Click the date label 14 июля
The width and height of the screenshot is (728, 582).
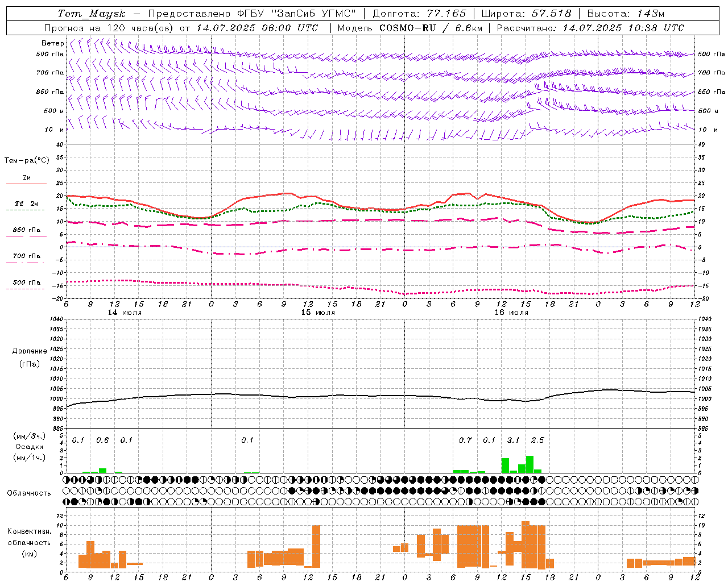point(125,313)
